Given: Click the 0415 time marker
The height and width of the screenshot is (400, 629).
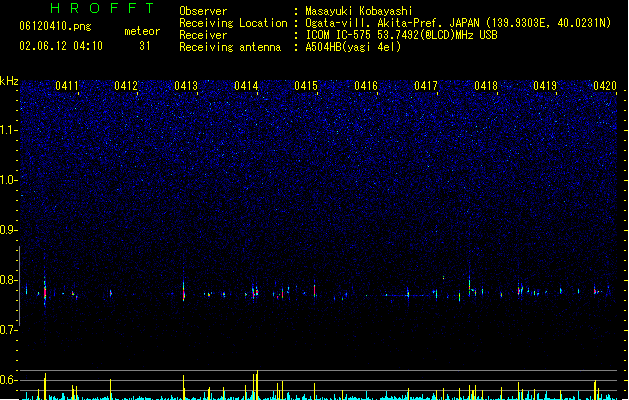Looking at the screenshot, I should [306, 86].
